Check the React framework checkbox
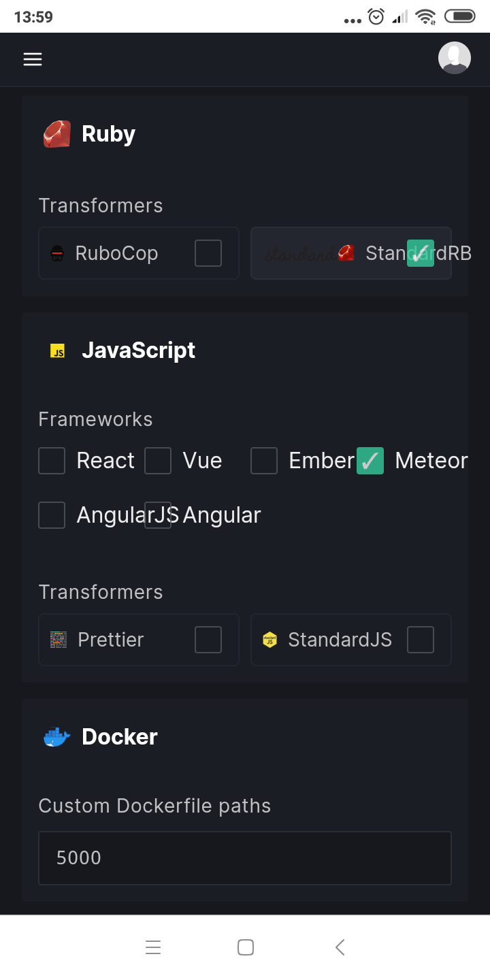490x980 pixels. point(52,461)
